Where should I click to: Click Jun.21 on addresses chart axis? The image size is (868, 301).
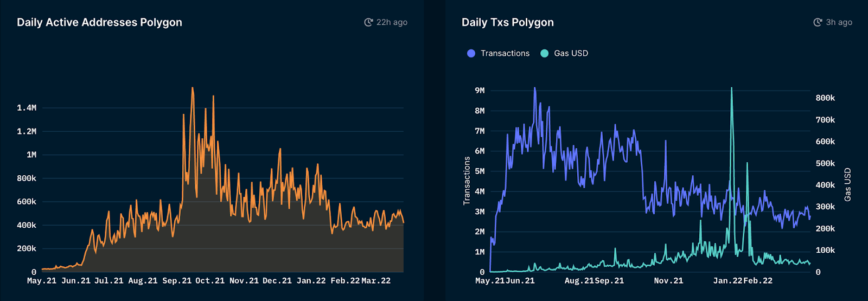(76, 281)
